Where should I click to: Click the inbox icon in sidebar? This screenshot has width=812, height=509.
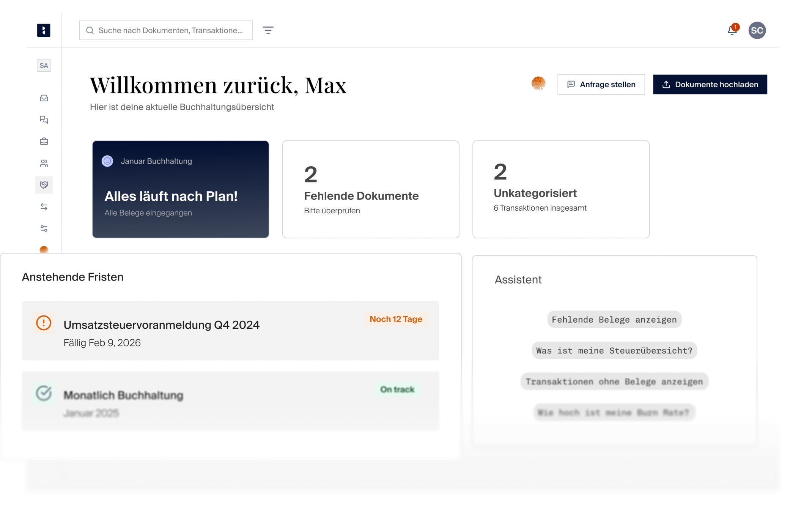44,98
